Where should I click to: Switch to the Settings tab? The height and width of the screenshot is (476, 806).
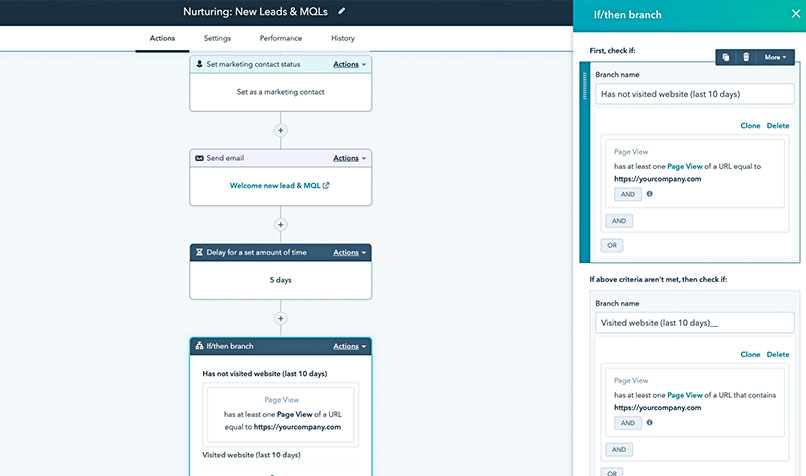tap(217, 38)
